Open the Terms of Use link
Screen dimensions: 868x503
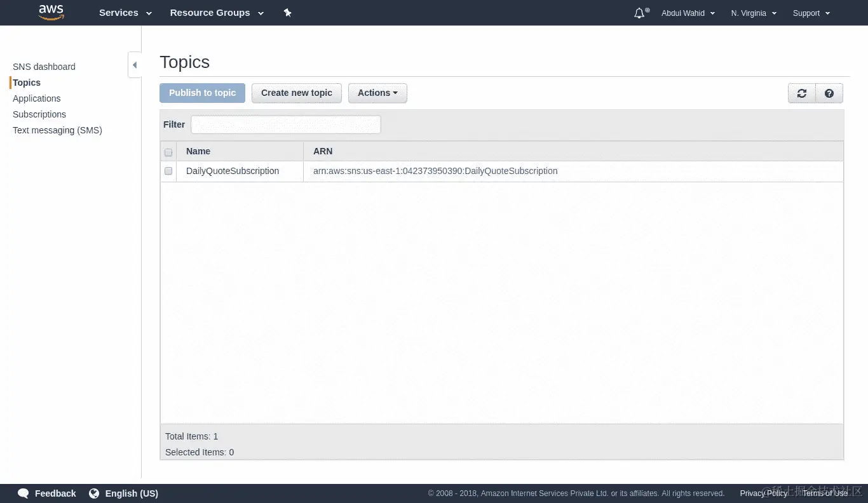point(825,493)
